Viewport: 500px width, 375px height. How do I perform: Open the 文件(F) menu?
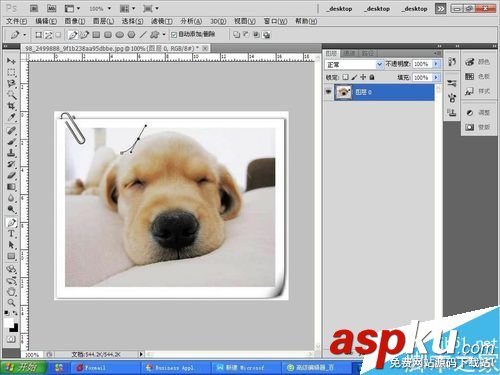click(x=17, y=21)
